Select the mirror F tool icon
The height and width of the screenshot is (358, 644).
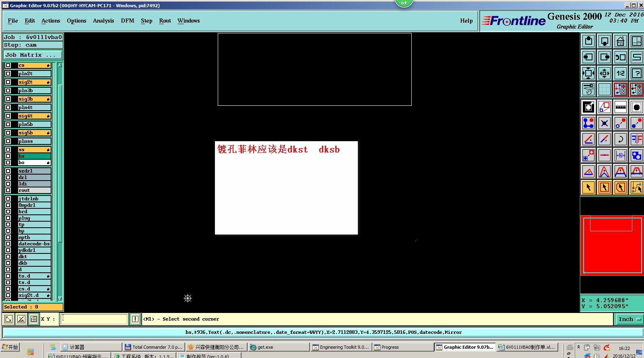(637, 139)
